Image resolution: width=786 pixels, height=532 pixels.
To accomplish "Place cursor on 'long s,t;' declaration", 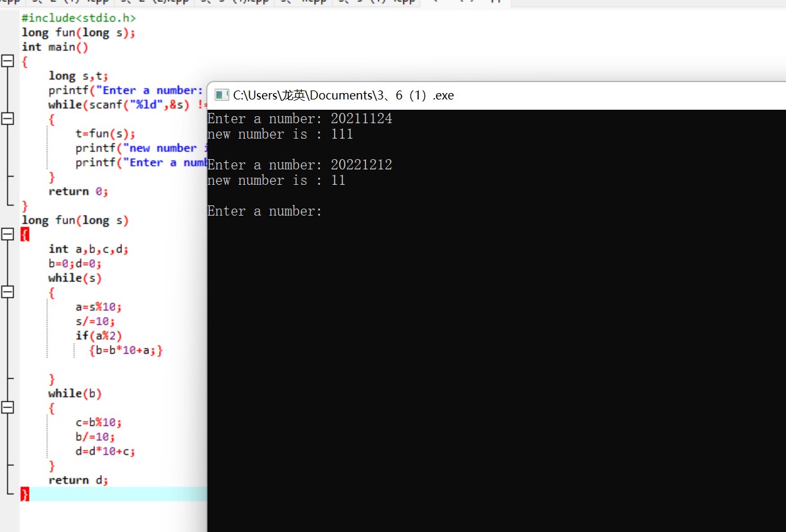I will pyautogui.click(x=78, y=76).
